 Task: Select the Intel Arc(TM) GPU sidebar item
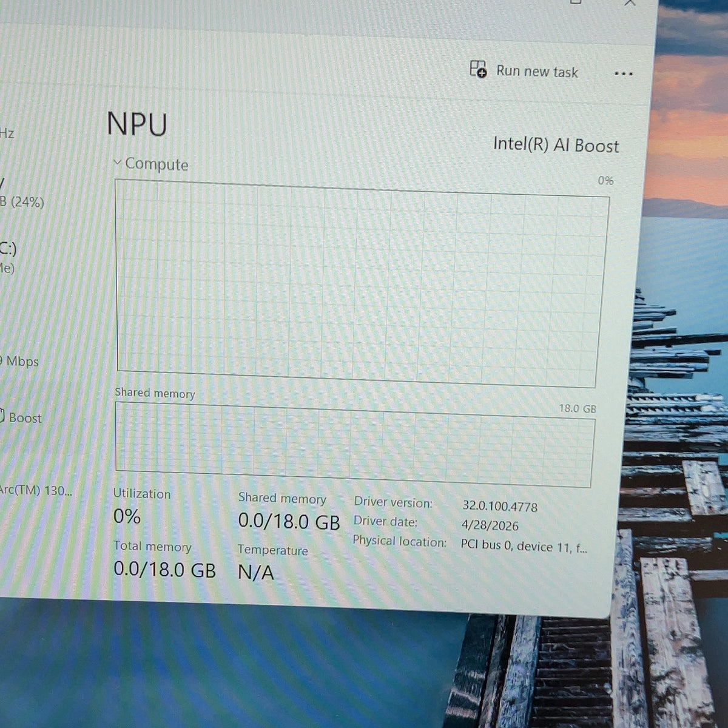coord(36,490)
